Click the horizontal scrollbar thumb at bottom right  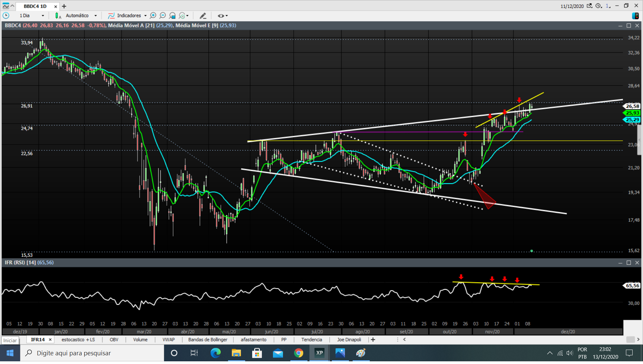(630, 340)
